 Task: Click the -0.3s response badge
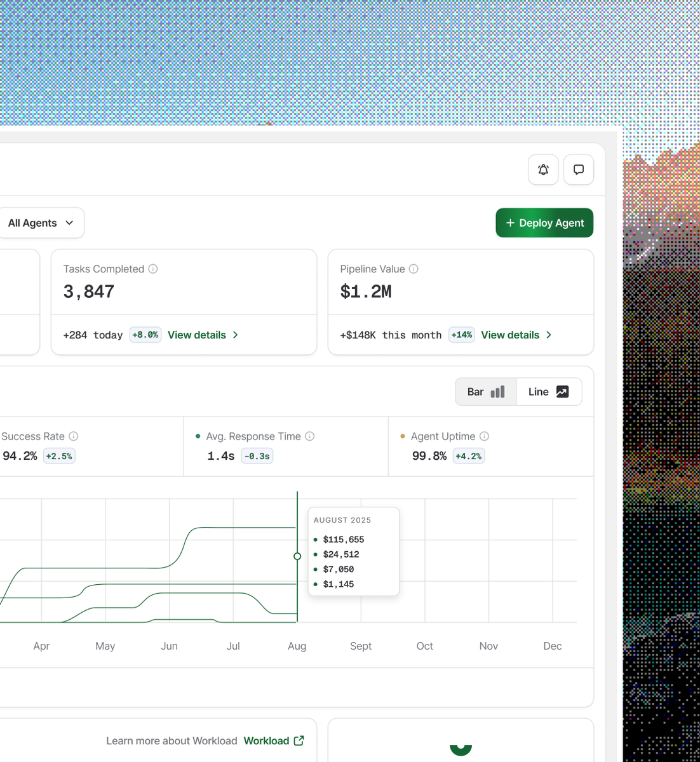[x=257, y=456]
